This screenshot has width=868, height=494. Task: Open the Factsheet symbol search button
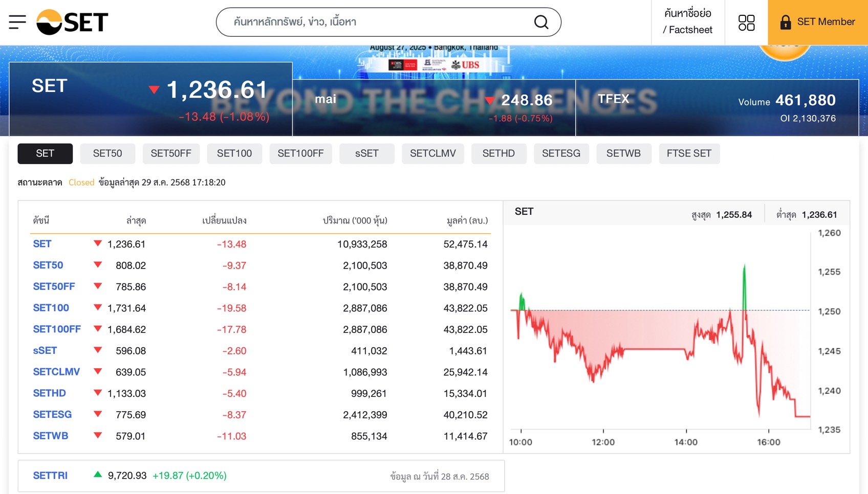point(687,22)
